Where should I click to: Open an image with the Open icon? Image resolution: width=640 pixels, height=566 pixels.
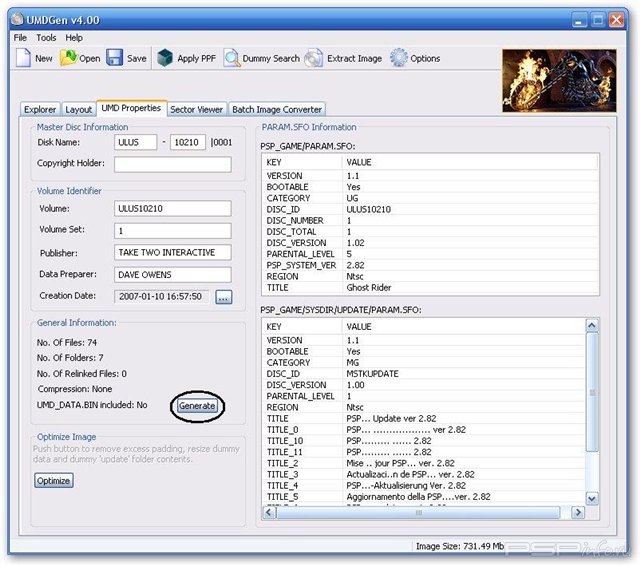pyautogui.click(x=69, y=58)
